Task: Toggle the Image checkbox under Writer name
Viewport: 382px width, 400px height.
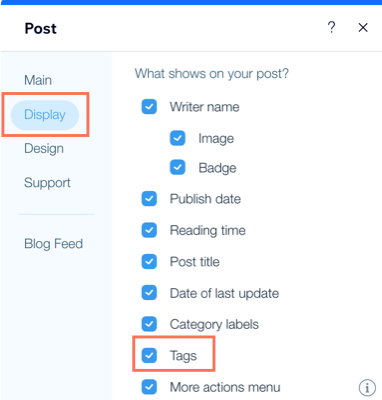Action: (177, 138)
